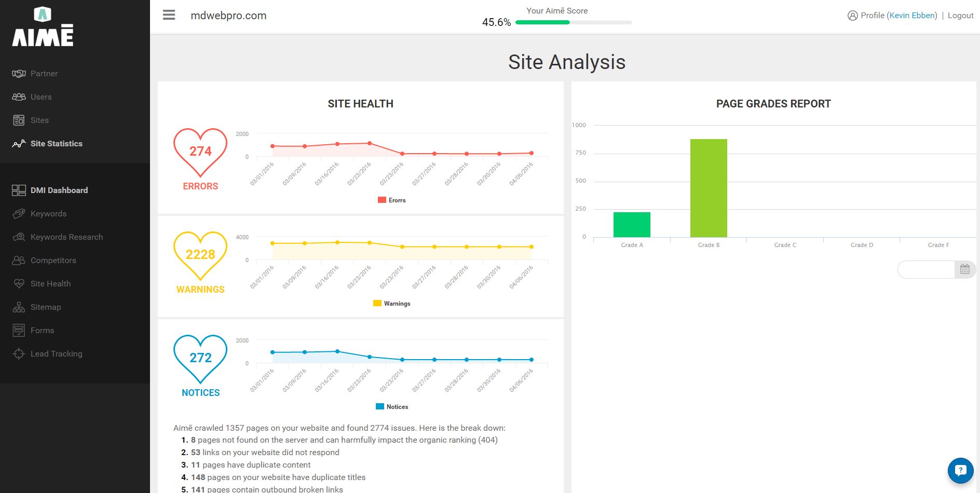980x493 pixels.
Task: Click the DMI Dashboard grid icon
Action: pyautogui.click(x=19, y=190)
